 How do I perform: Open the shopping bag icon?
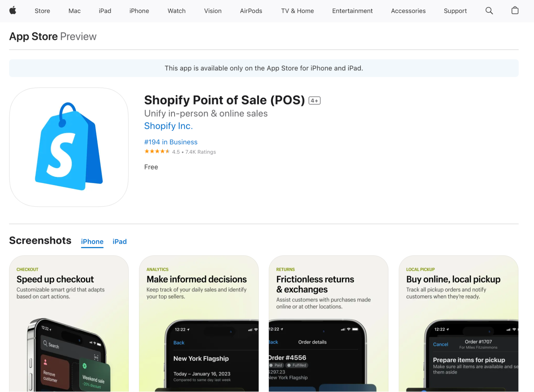point(514,11)
